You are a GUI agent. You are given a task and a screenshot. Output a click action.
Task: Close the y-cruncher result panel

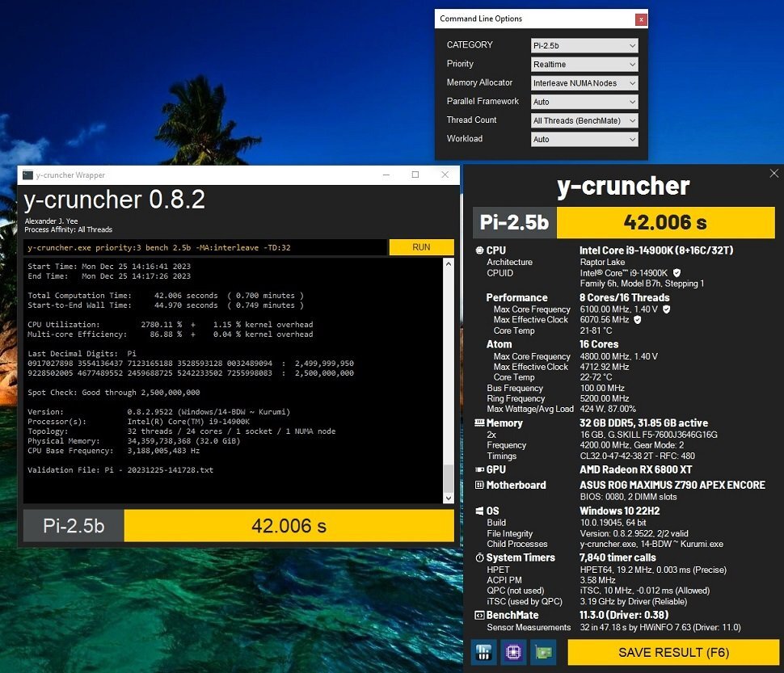(x=774, y=174)
